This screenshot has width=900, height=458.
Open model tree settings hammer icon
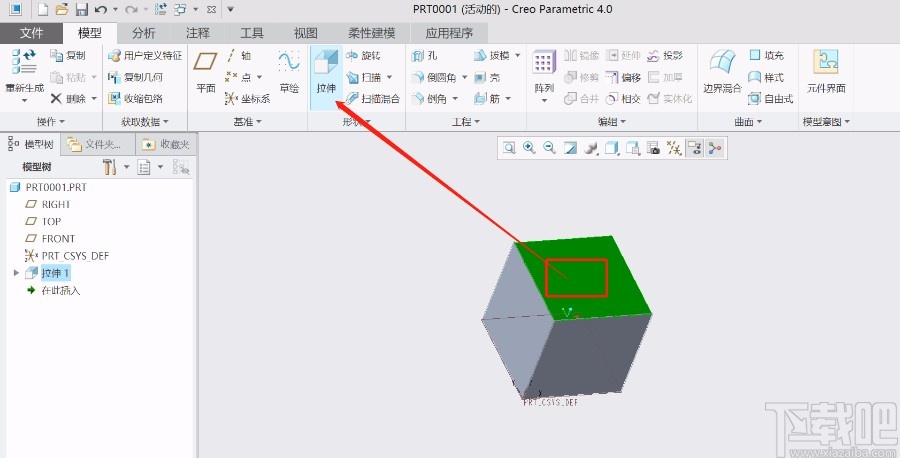coord(109,167)
